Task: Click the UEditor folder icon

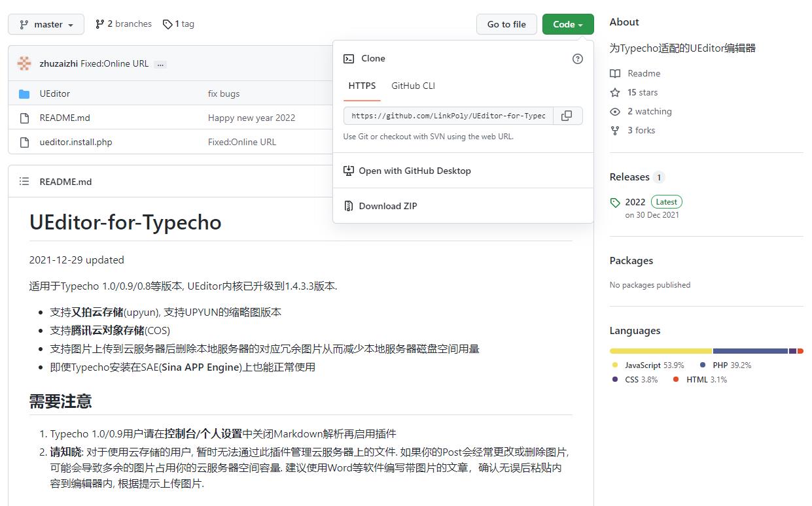Action: click(24, 93)
